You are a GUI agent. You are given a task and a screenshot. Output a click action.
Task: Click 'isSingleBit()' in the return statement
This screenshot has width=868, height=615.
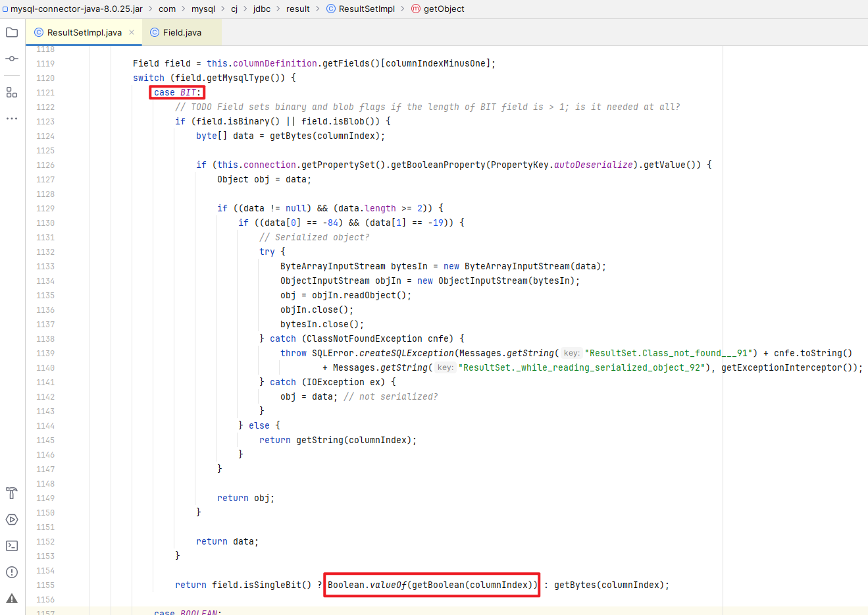click(278, 585)
